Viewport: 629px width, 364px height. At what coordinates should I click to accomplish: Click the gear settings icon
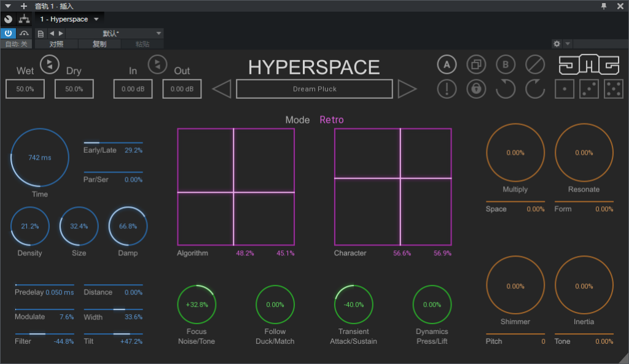(557, 44)
